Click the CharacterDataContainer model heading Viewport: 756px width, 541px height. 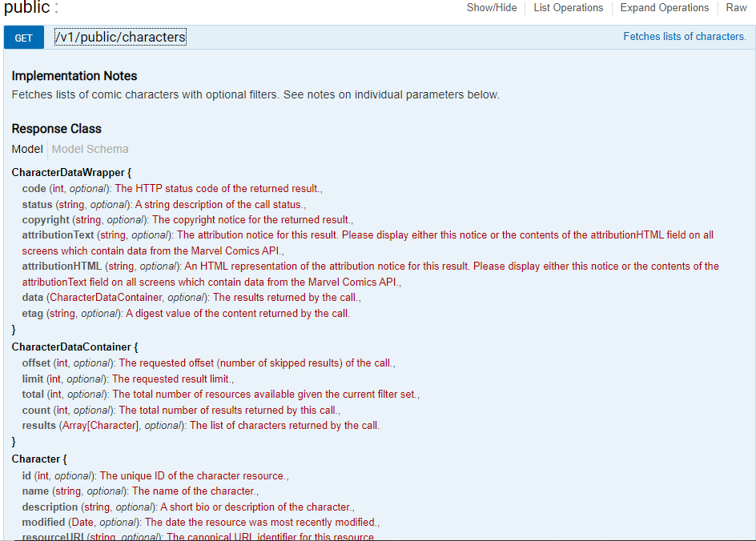pos(71,347)
